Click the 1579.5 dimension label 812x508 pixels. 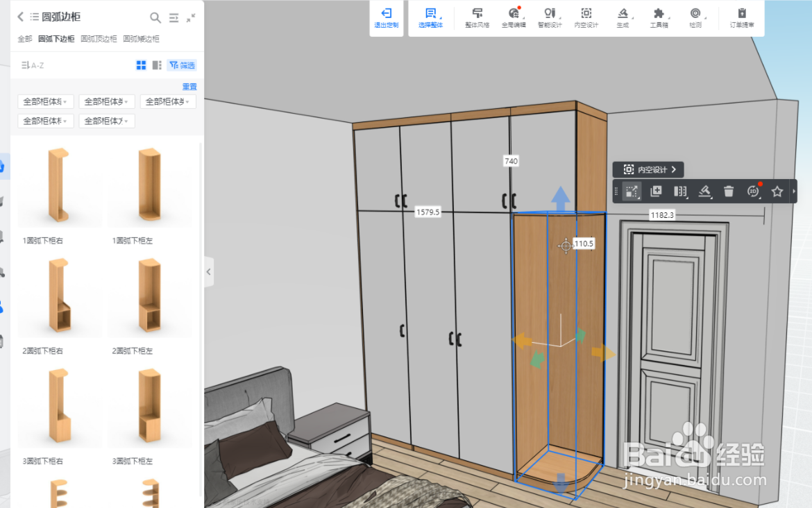428,212
